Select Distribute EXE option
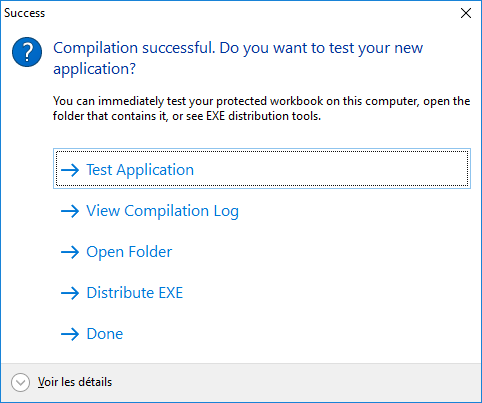Image resolution: width=482 pixels, height=403 pixels. click(x=262, y=293)
